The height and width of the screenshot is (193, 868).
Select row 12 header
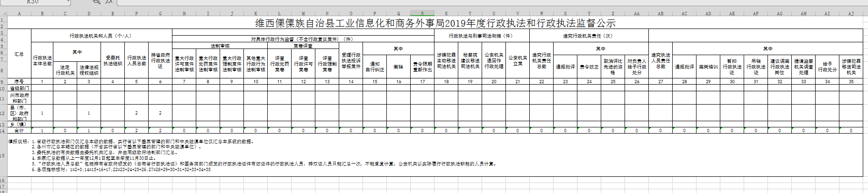click(x=3, y=113)
